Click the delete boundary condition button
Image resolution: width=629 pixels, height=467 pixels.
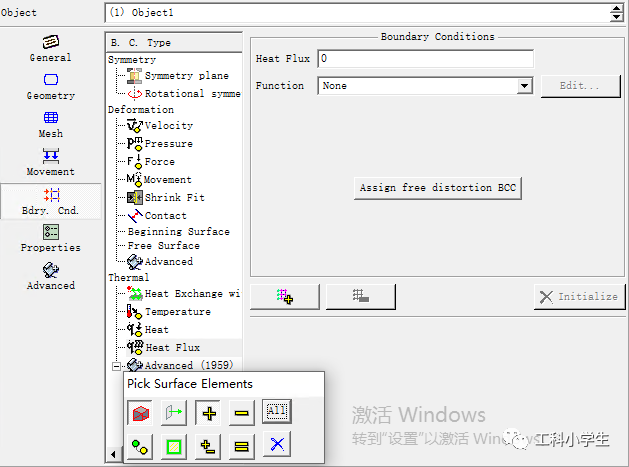point(360,296)
